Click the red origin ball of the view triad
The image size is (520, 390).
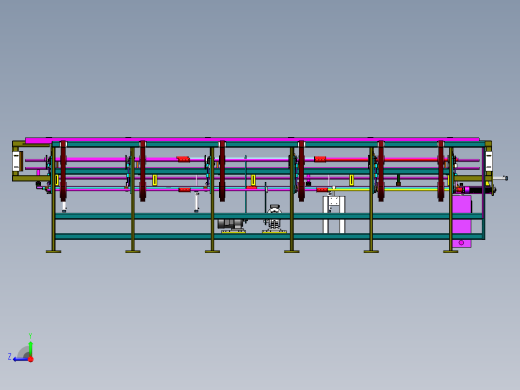(x=31, y=359)
